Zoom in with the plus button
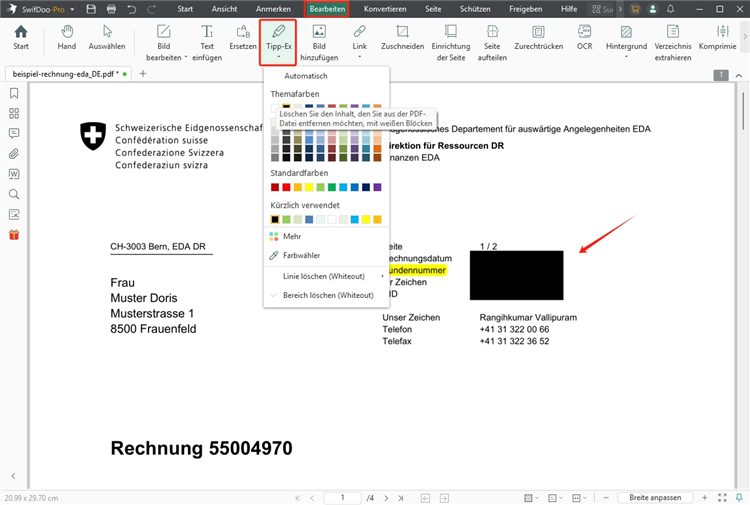Screen dimensions: 750x505 tap(704, 498)
